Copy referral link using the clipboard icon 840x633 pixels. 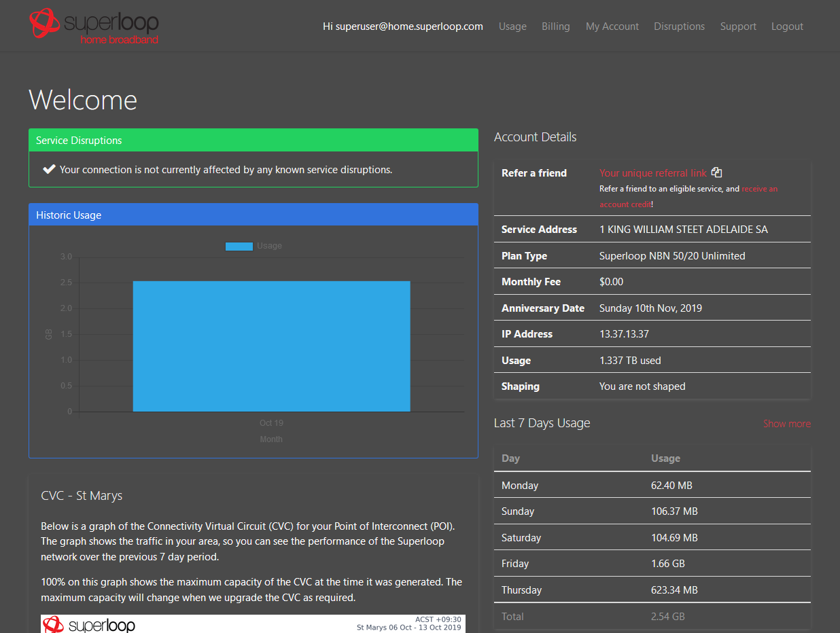coord(716,173)
